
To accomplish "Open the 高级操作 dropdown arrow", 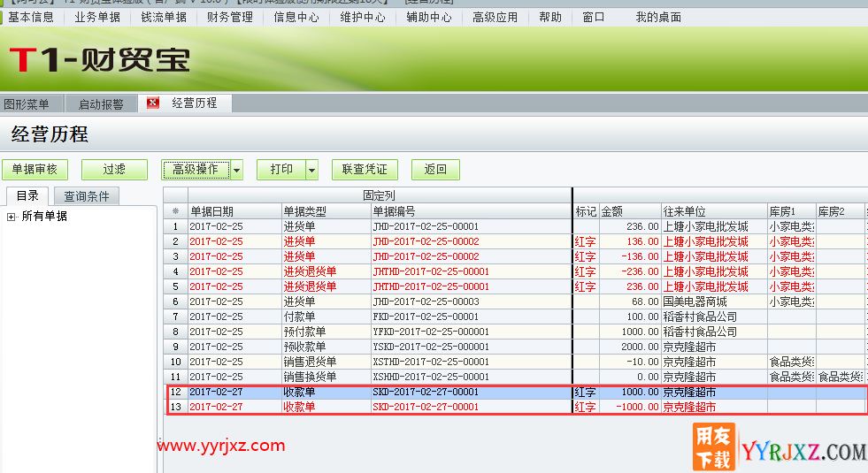I will [x=237, y=170].
